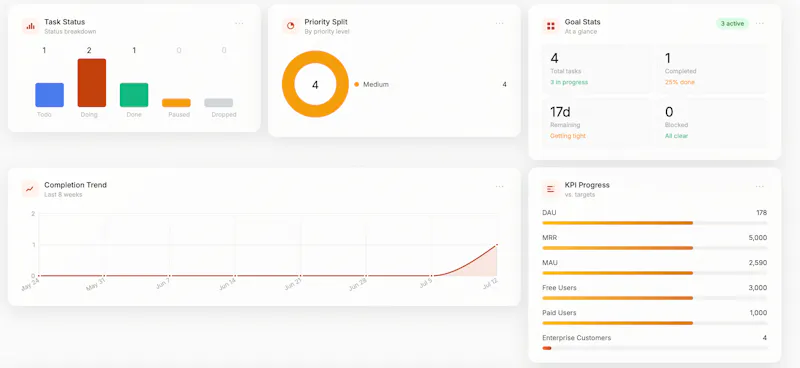The image size is (800, 368).
Task: Click the MAU progress bar
Action: tap(655, 273)
